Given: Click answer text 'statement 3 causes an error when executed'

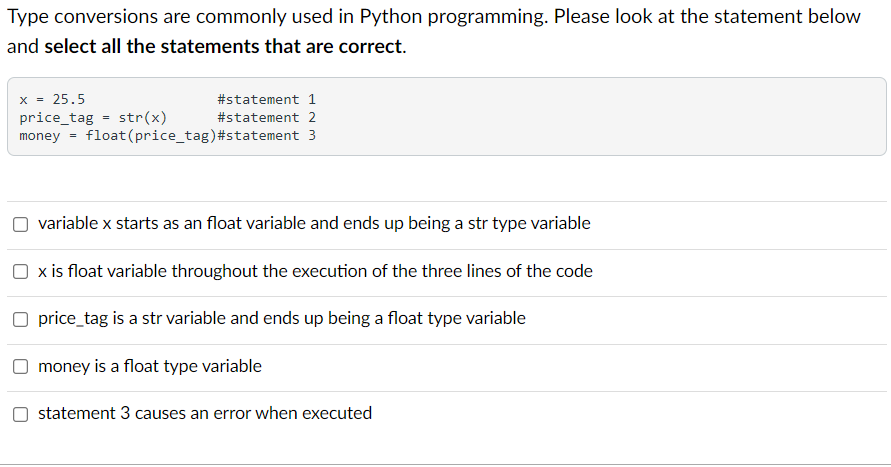Looking at the screenshot, I should pos(205,413).
